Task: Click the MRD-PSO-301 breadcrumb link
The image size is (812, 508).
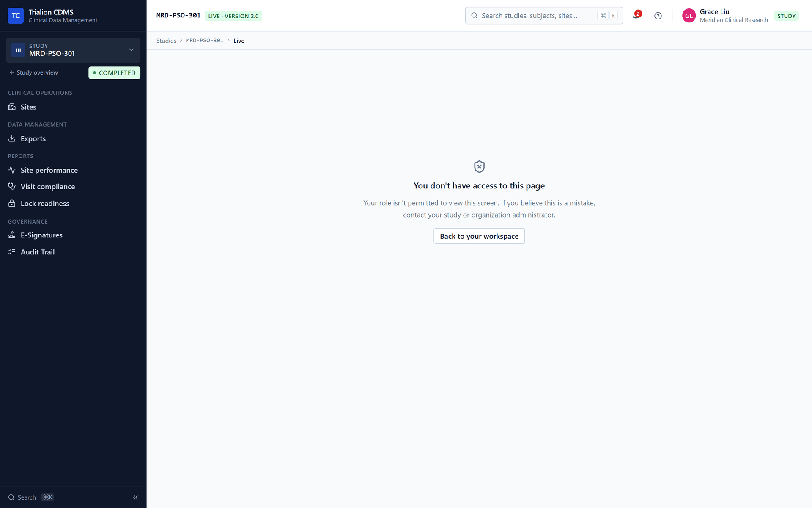Action: 205,41
